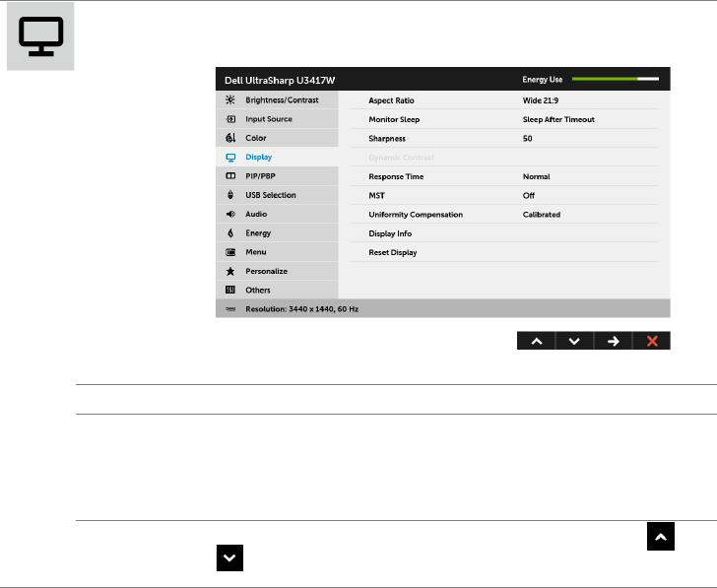The height and width of the screenshot is (588, 717).
Task: Select the Response Time setting
Action: click(x=504, y=176)
